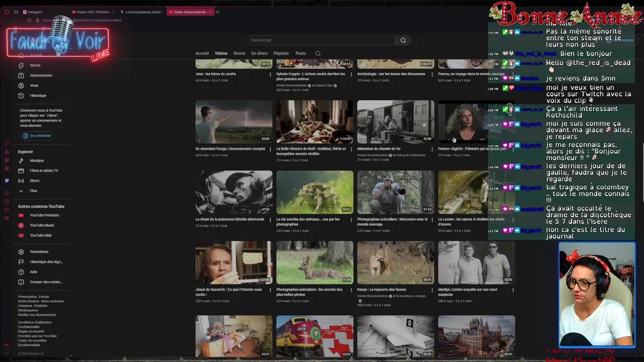Open options menu for Kenya : Le royaume des fauves

[432, 290]
